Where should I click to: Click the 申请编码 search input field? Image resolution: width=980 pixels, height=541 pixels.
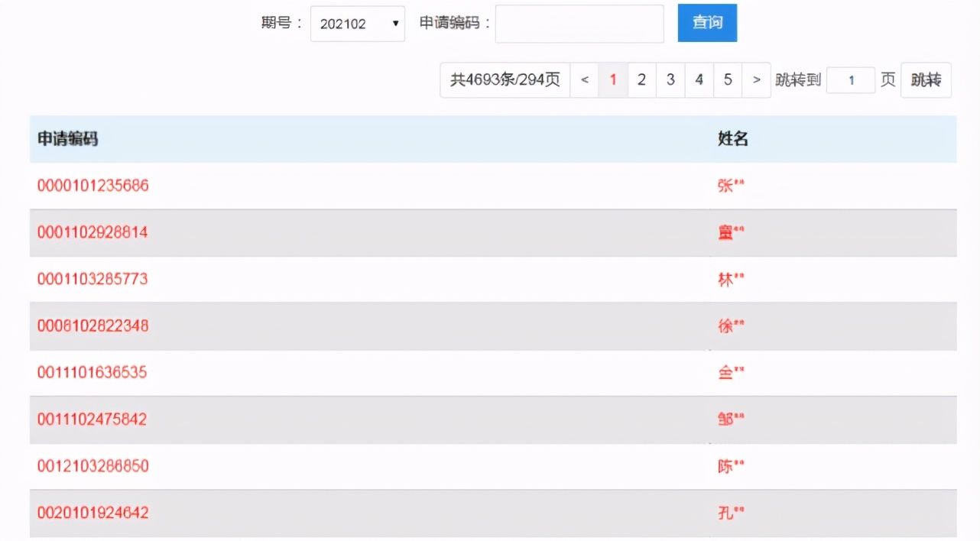click(x=579, y=24)
